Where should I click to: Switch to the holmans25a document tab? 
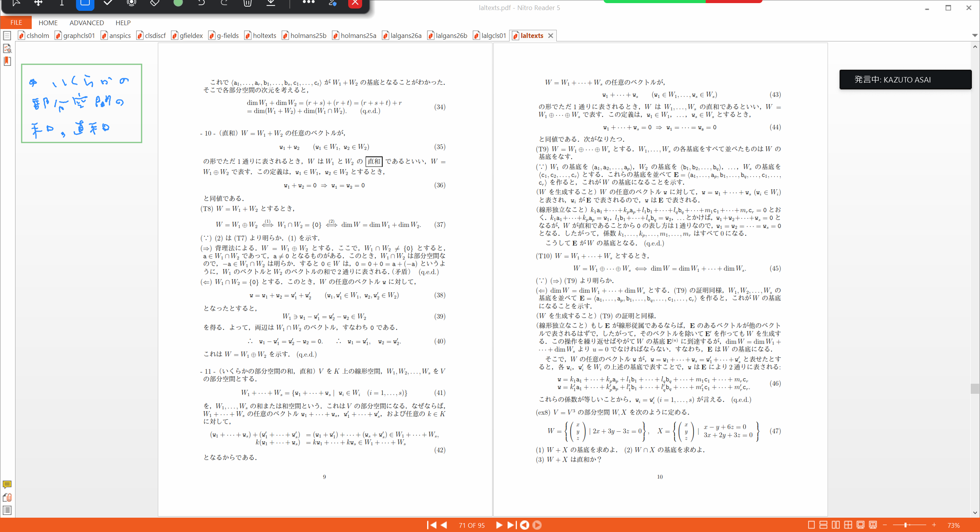pos(354,36)
